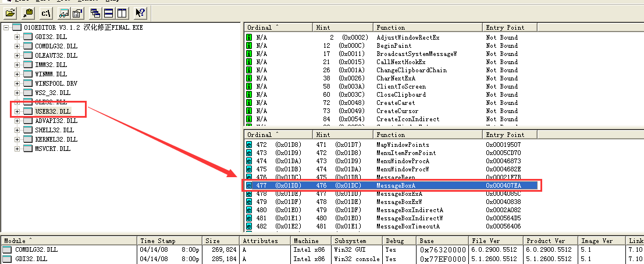Expand the GDI32.DLL tree node
644x264 pixels.
pos(17,37)
